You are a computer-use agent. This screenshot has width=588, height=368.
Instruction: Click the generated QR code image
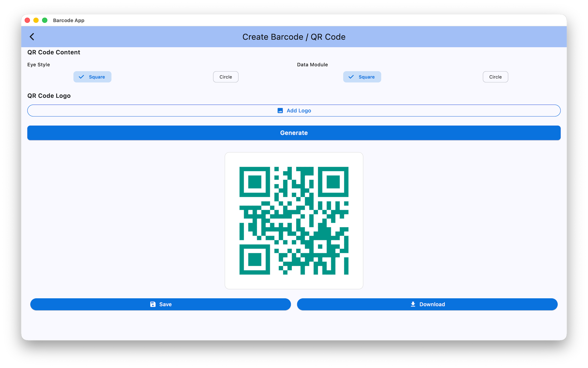(x=294, y=221)
